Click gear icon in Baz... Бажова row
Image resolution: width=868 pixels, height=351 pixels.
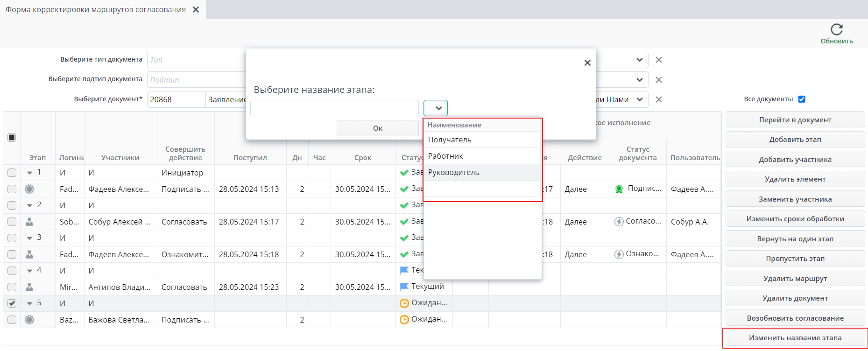29,320
